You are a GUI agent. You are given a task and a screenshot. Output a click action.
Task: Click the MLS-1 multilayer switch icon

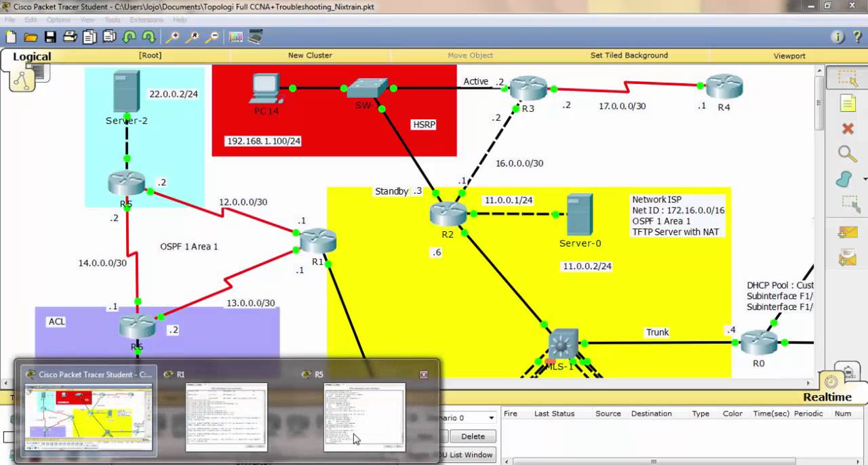pyautogui.click(x=563, y=344)
